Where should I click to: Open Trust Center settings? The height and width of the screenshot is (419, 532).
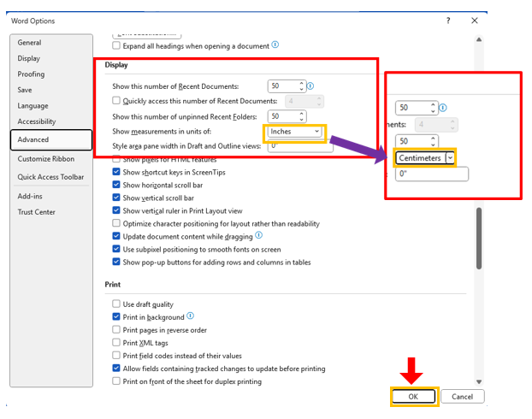(36, 212)
